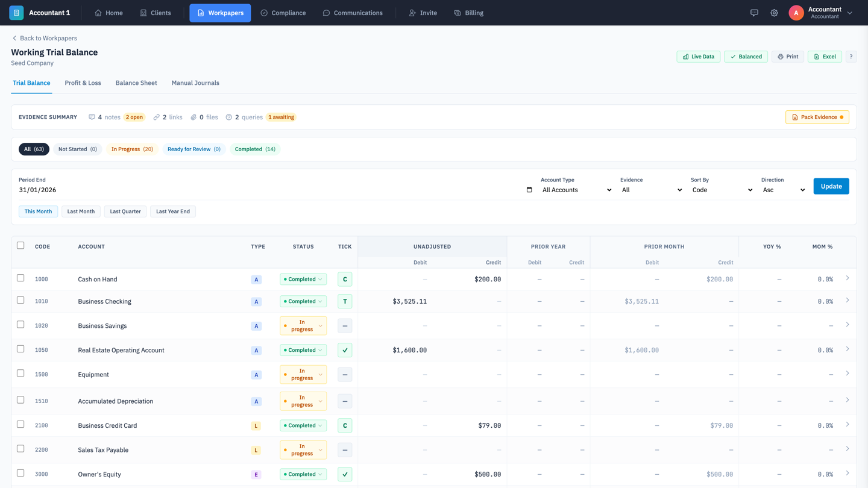Open the settings gear icon
Screen dimensions: 868x488
click(775, 13)
